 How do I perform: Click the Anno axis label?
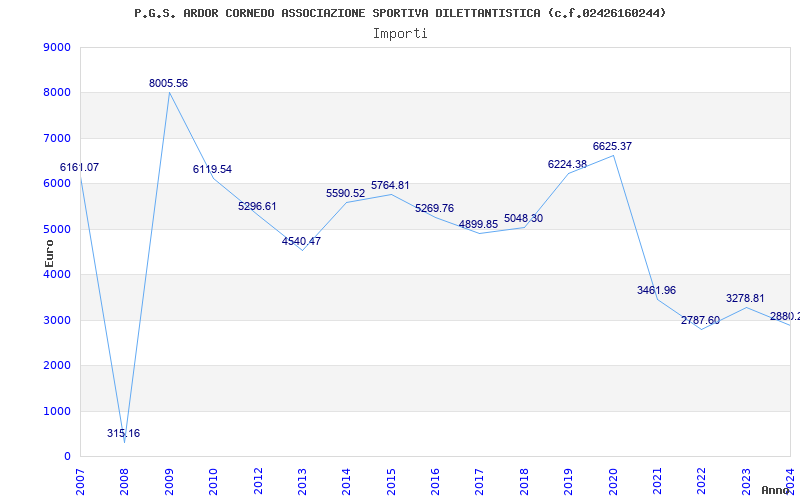tap(776, 490)
